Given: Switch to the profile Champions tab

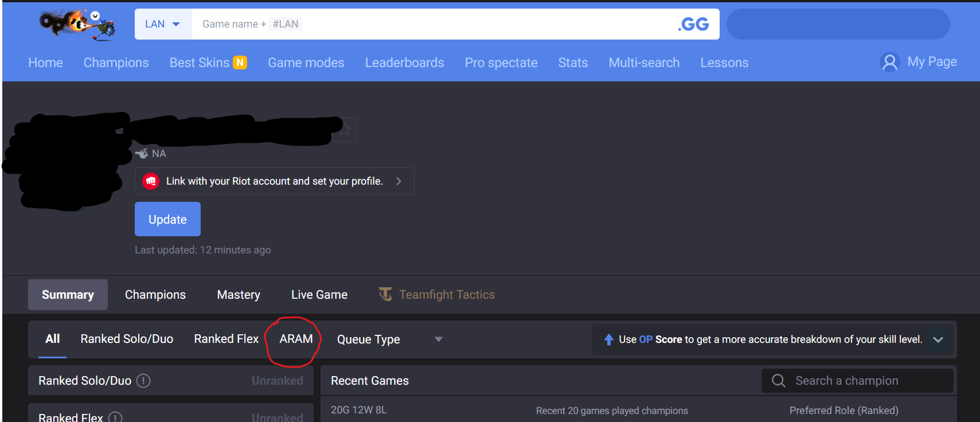Looking at the screenshot, I should [x=155, y=295].
